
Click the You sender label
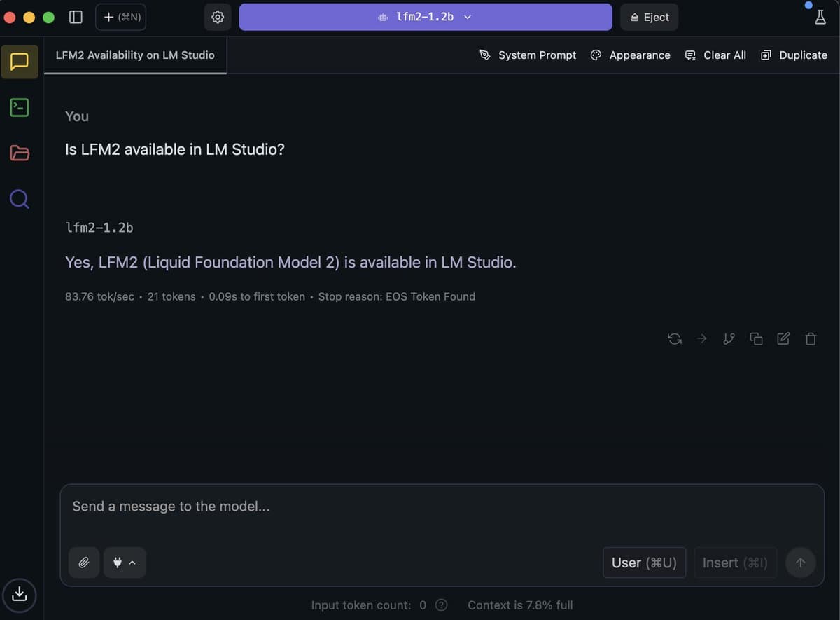click(x=77, y=116)
